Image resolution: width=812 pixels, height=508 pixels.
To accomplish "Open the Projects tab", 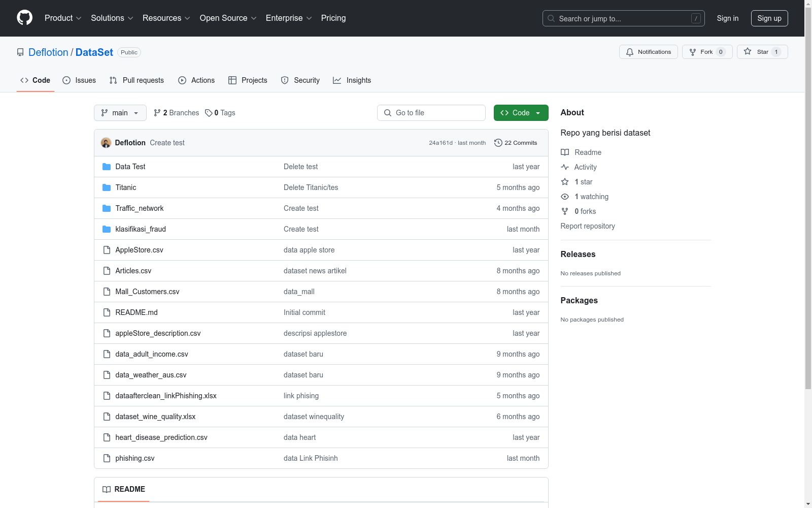I will (x=248, y=80).
